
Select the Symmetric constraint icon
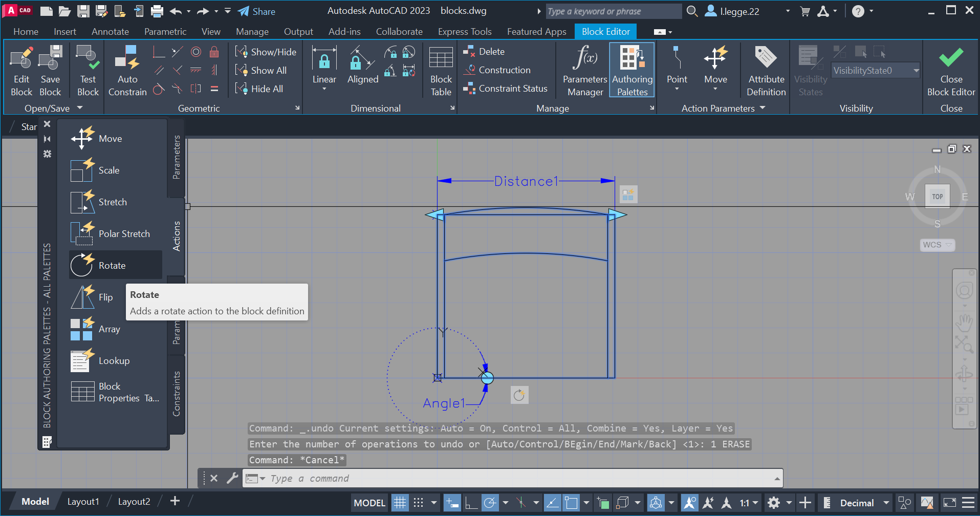click(x=196, y=89)
